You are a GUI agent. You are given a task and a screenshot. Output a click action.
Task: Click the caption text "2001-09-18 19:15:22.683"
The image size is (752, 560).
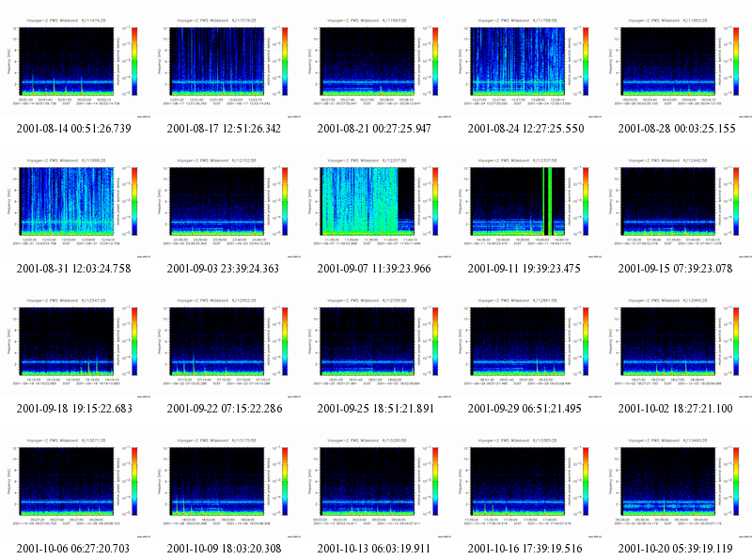74,409
